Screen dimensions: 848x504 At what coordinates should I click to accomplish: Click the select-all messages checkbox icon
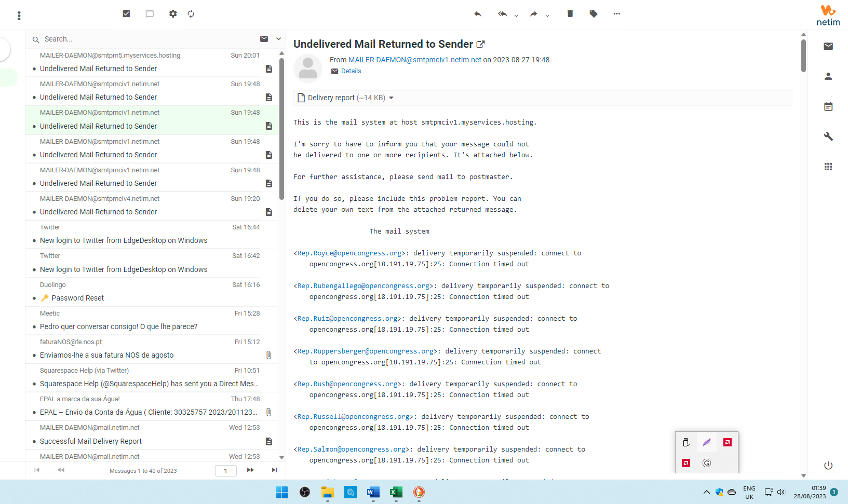click(x=126, y=13)
